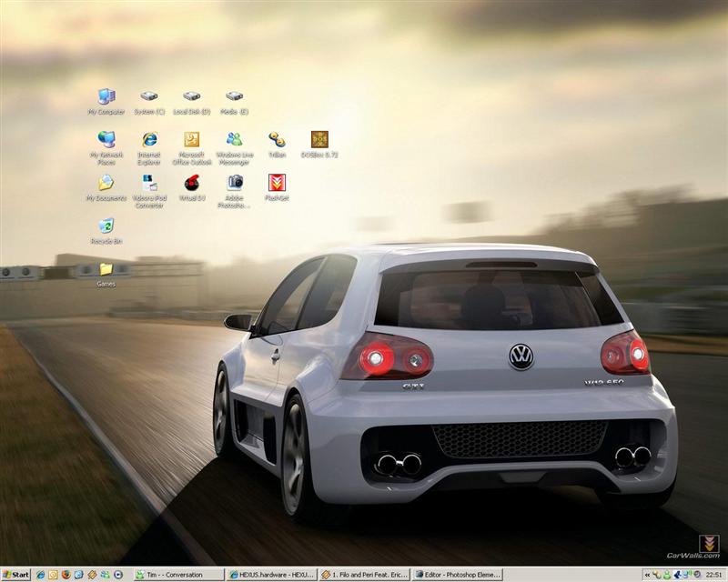Open the System (C:) drive shortcut

(149, 101)
